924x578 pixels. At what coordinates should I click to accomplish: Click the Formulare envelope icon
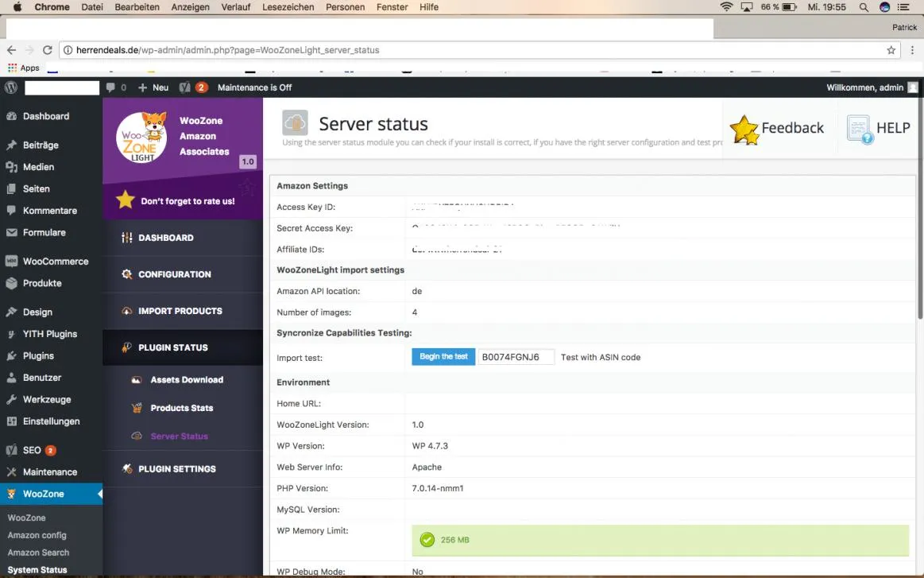[11, 232]
